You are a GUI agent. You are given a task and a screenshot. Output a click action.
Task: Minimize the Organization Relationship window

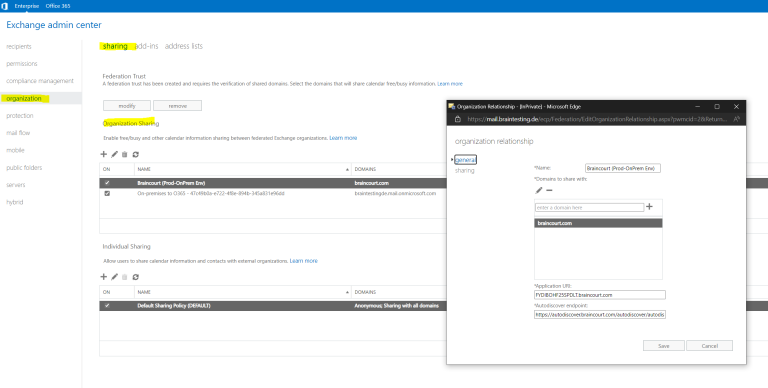click(x=697, y=106)
